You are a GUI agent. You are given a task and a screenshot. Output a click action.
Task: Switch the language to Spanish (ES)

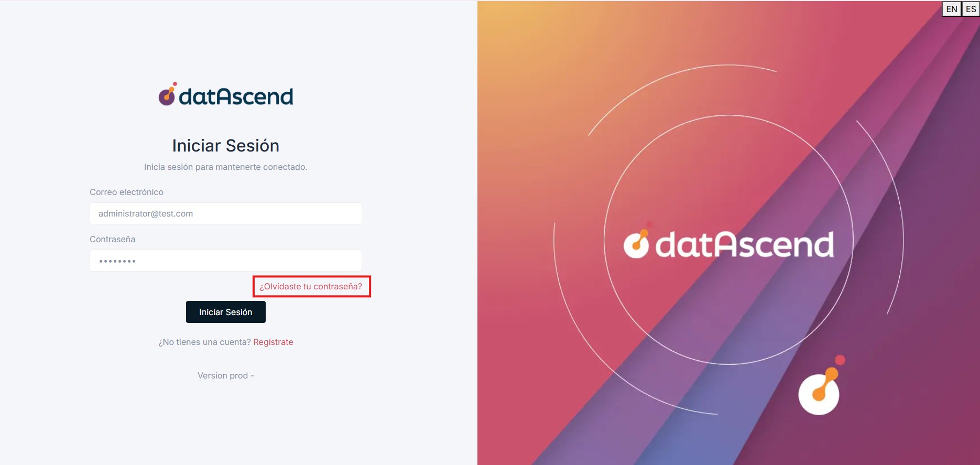tap(971, 9)
